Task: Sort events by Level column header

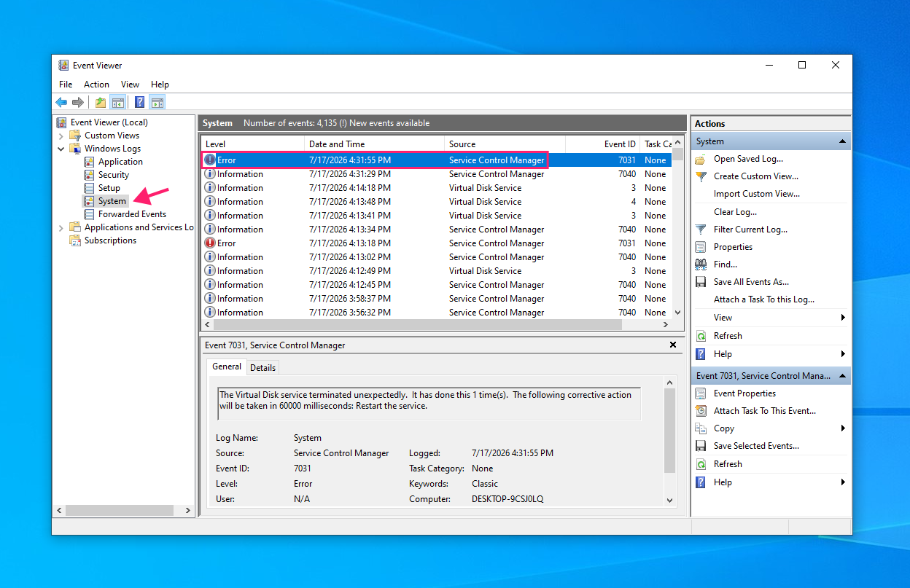Action: [252, 144]
